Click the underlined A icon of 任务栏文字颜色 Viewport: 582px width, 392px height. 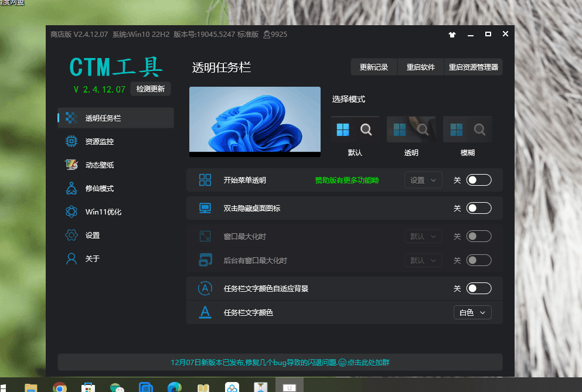coord(205,312)
